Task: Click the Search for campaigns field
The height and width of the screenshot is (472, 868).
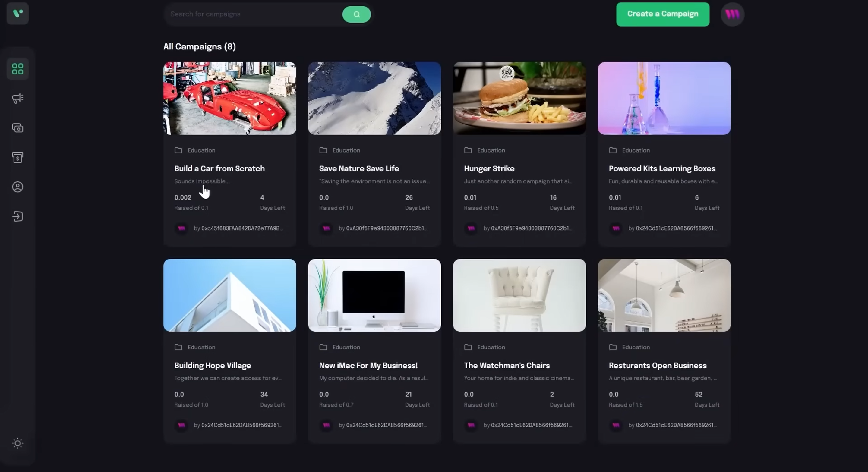Action: 253,14
